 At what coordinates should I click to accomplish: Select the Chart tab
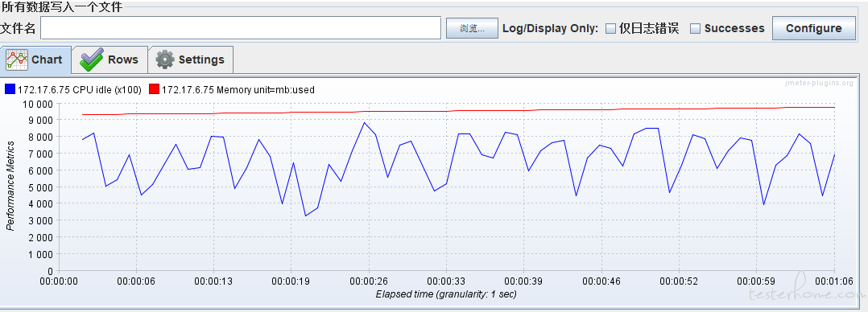click(x=36, y=60)
